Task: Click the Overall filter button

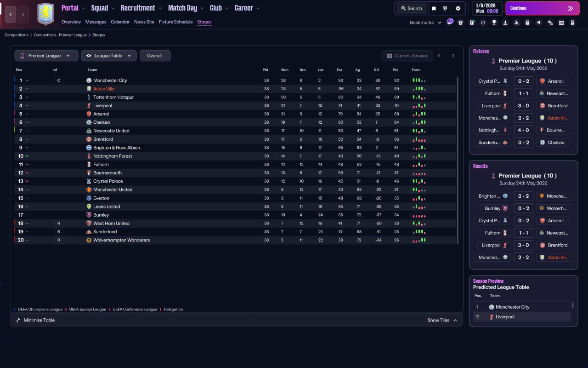Action: click(x=155, y=56)
